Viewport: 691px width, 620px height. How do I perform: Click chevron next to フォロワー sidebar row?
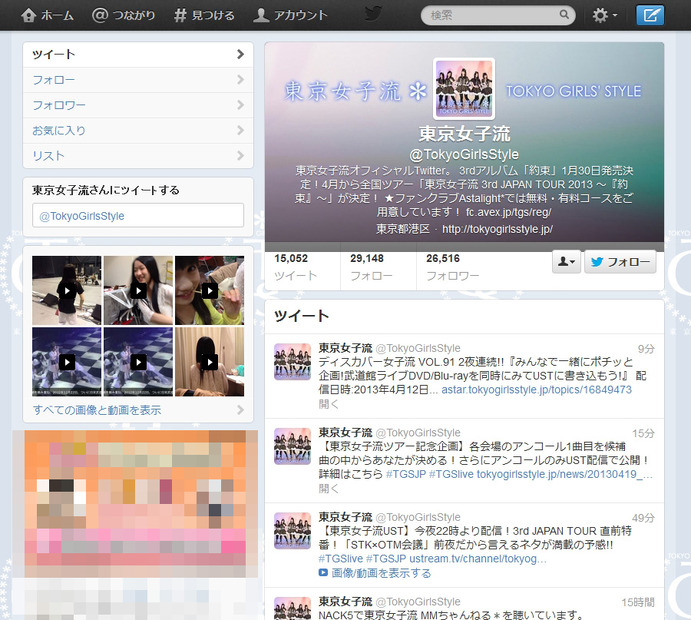click(x=240, y=105)
